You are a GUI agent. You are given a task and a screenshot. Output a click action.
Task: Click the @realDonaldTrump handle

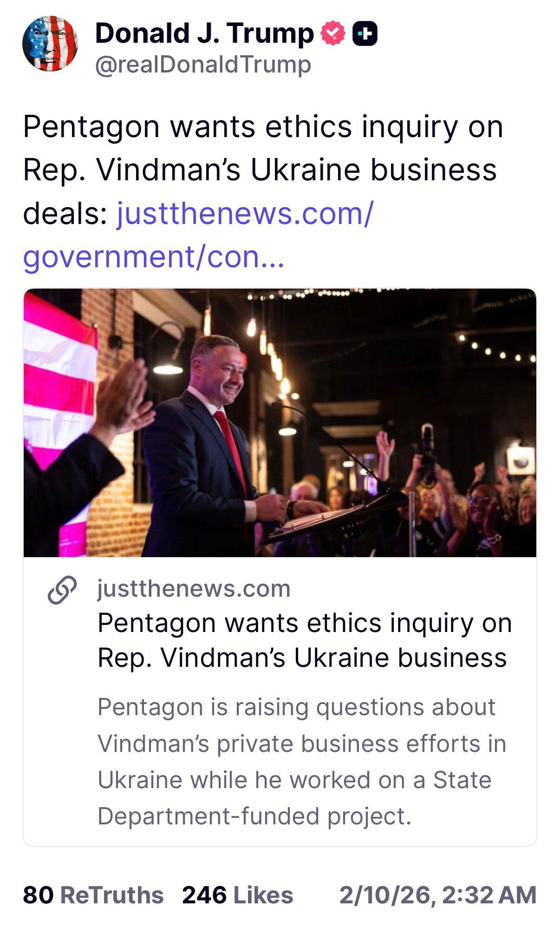[202, 66]
